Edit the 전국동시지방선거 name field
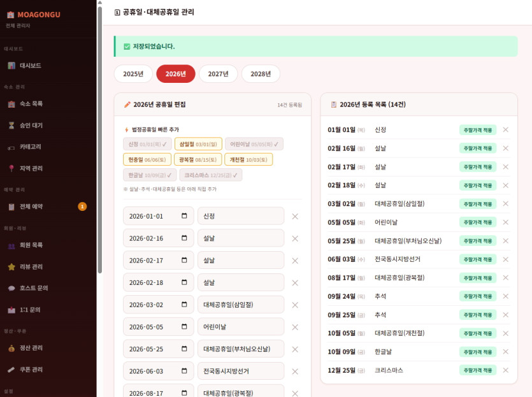The image size is (532, 397). coord(241,371)
